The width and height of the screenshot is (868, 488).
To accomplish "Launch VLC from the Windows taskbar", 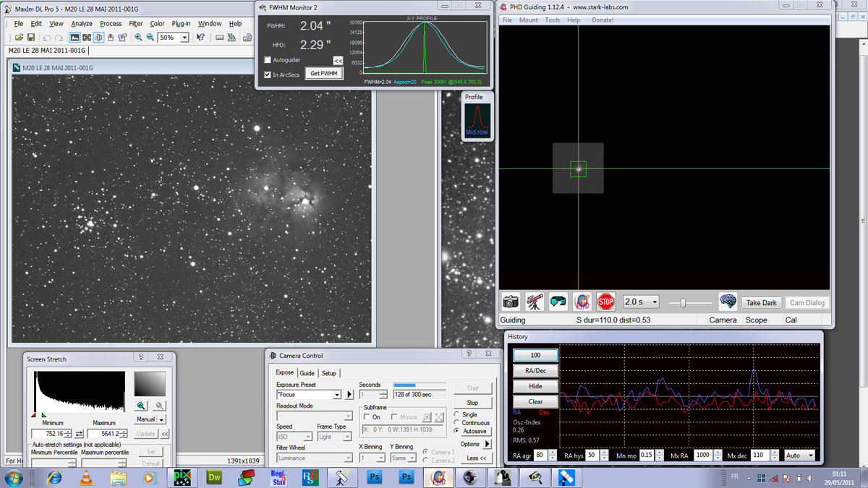I will pos(85,477).
